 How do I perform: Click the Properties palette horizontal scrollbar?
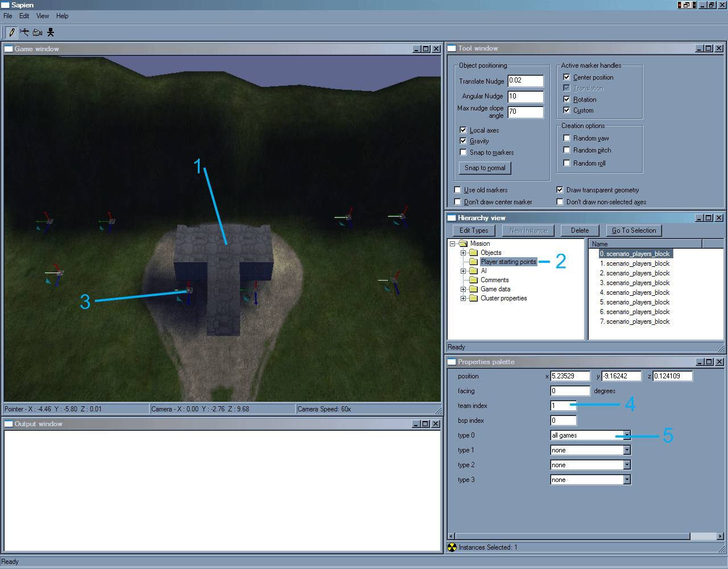(x=569, y=536)
